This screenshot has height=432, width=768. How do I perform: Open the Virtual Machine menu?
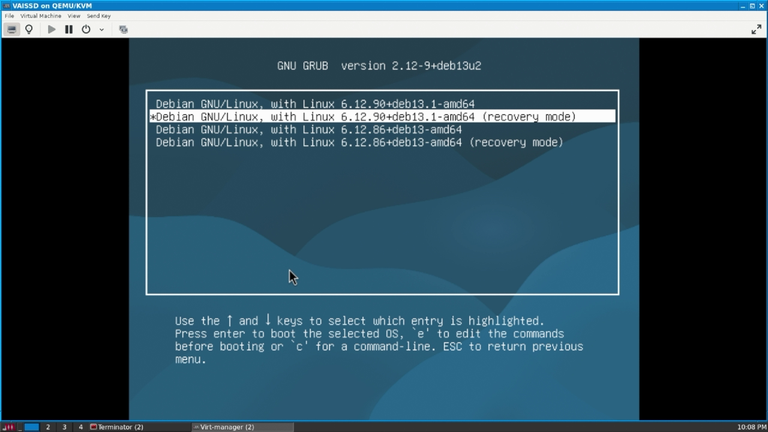(x=41, y=16)
